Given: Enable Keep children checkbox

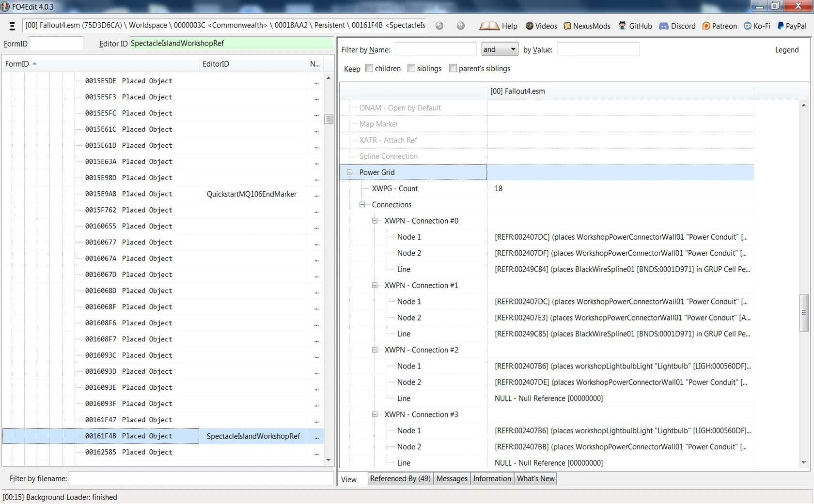Looking at the screenshot, I should (369, 68).
